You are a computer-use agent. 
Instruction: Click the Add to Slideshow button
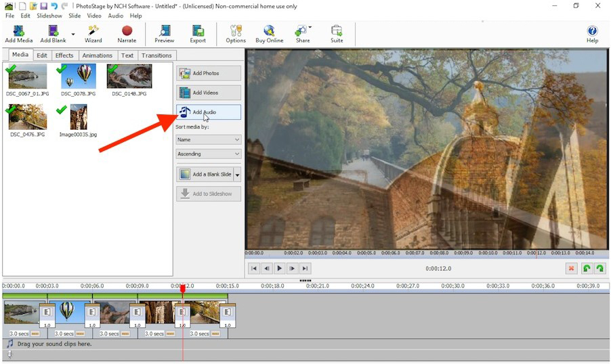point(209,194)
